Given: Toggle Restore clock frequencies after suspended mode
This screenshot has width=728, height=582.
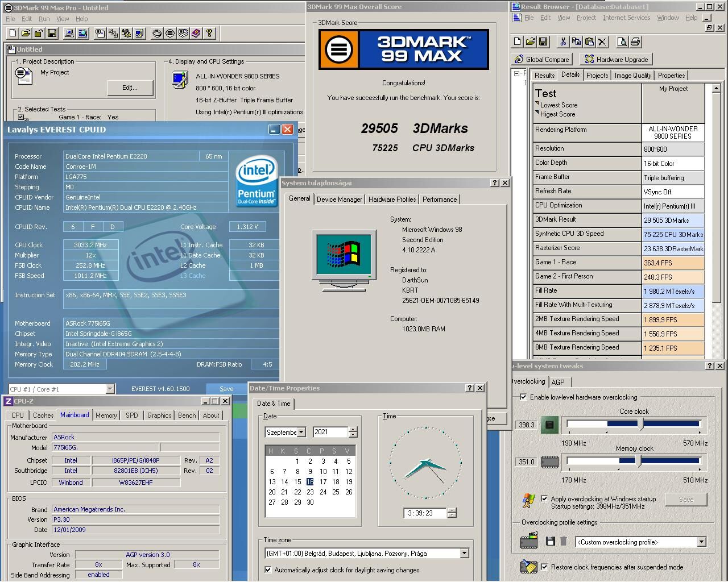Looking at the screenshot, I should (x=544, y=567).
